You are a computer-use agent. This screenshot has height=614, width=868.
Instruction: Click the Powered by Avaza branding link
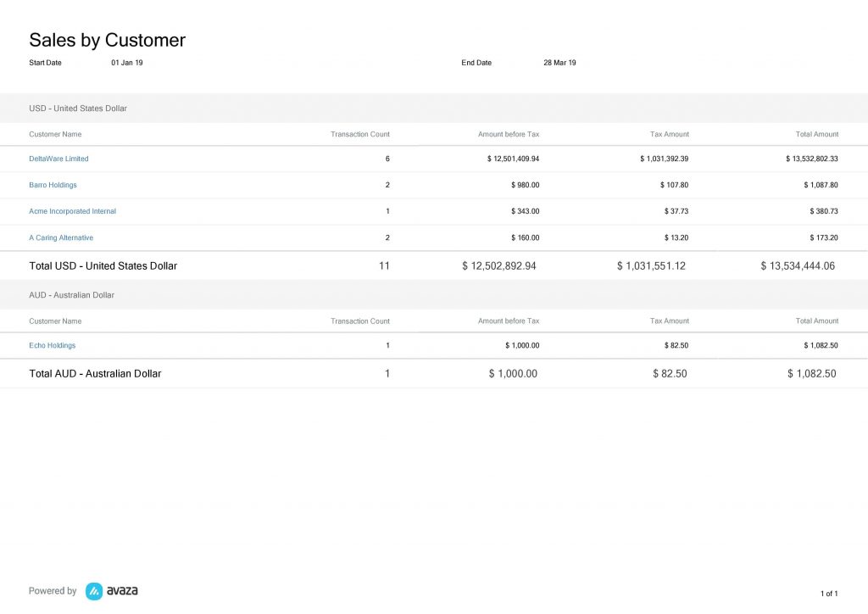click(81, 590)
